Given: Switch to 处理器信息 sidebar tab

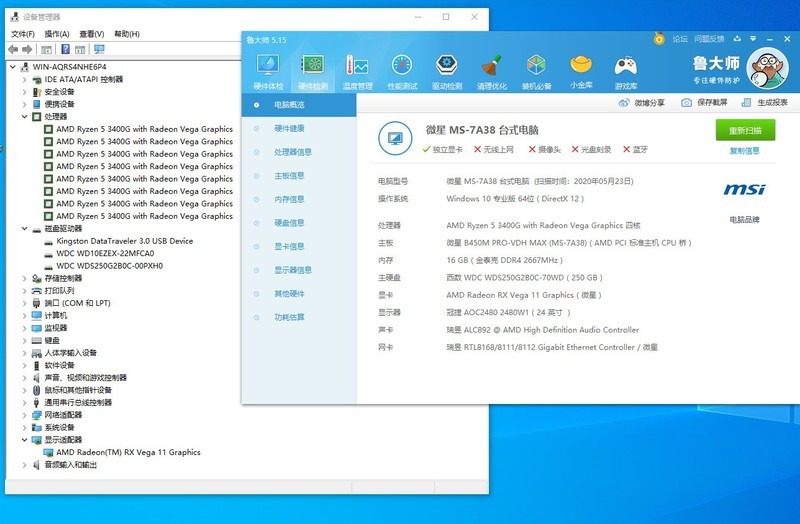Looking at the screenshot, I should (x=293, y=152).
